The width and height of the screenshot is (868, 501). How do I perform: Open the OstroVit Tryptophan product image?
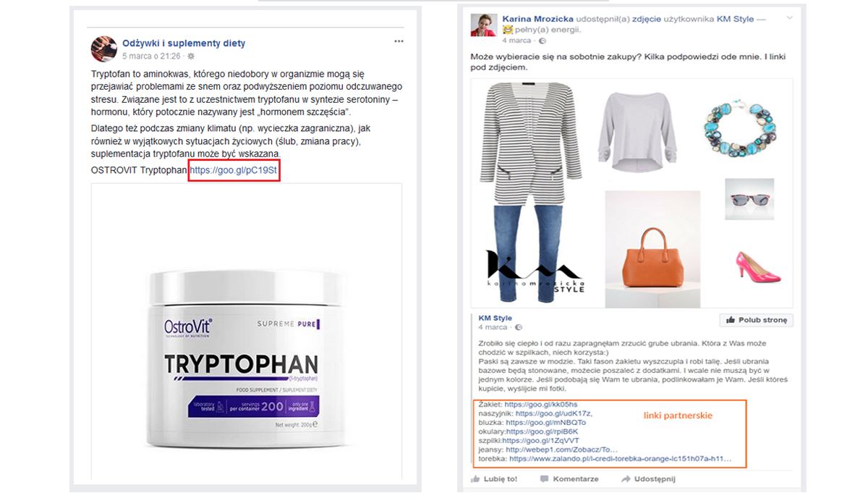[250, 332]
